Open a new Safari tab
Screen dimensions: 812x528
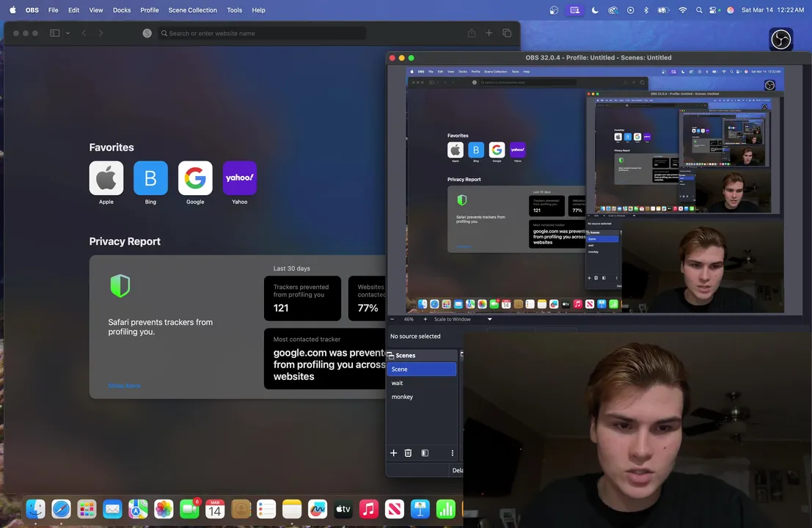[x=489, y=33]
